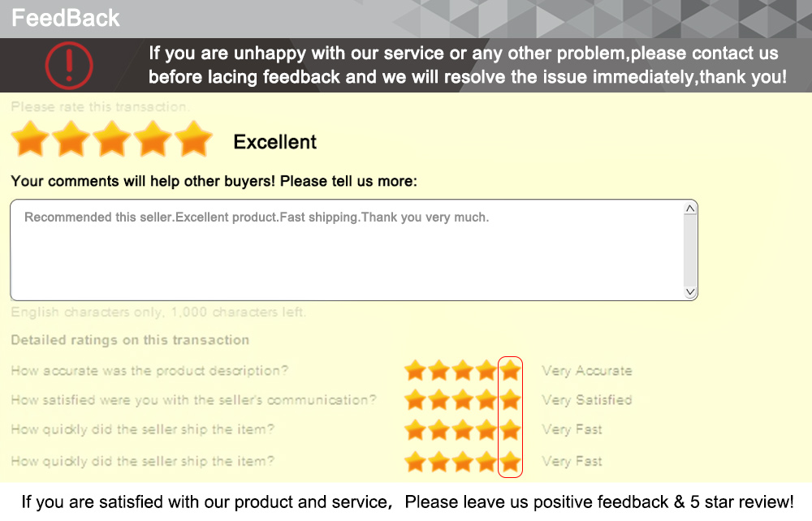The height and width of the screenshot is (521, 812).
Task: Select the fifth large overall rating star
Action: [193, 140]
